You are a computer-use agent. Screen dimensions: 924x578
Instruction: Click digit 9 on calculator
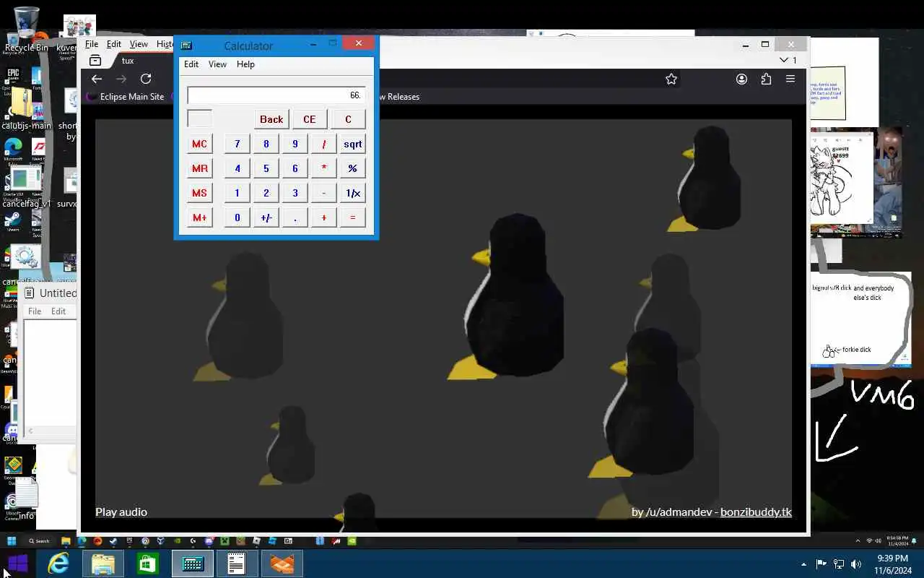tap(295, 144)
